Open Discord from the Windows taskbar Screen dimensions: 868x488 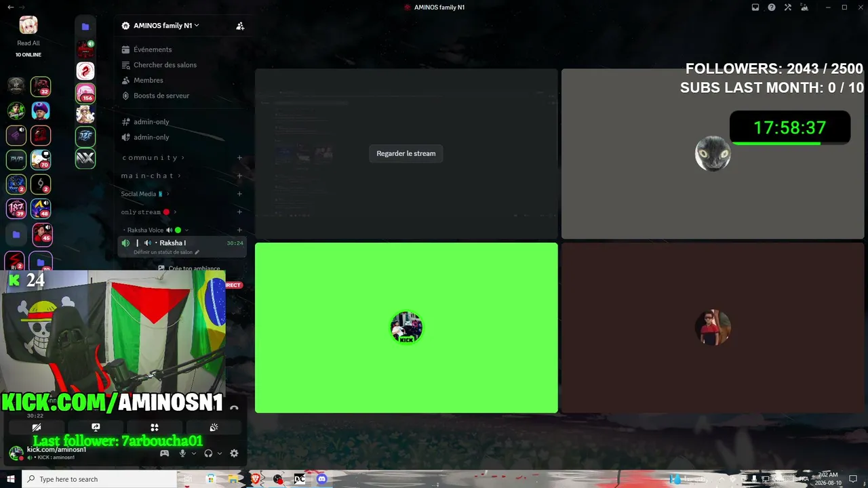pyautogui.click(x=321, y=479)
